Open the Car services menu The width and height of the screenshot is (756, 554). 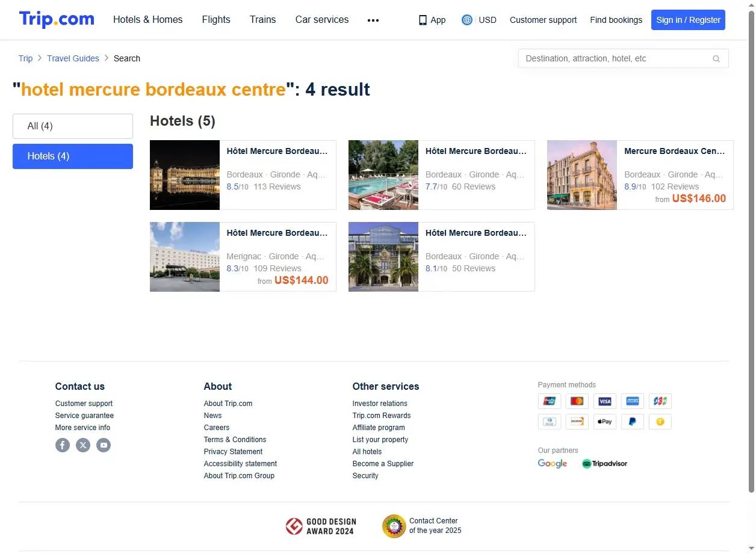[322, 19]
